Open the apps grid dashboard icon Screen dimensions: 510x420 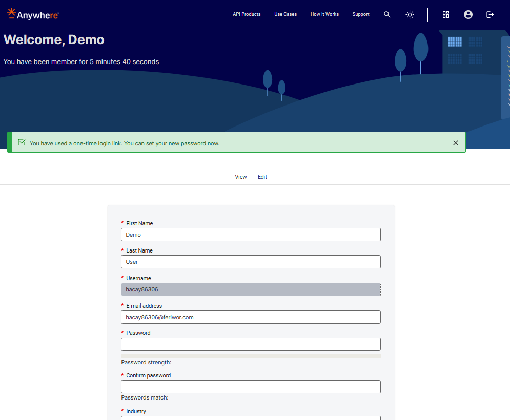point(446,15)
